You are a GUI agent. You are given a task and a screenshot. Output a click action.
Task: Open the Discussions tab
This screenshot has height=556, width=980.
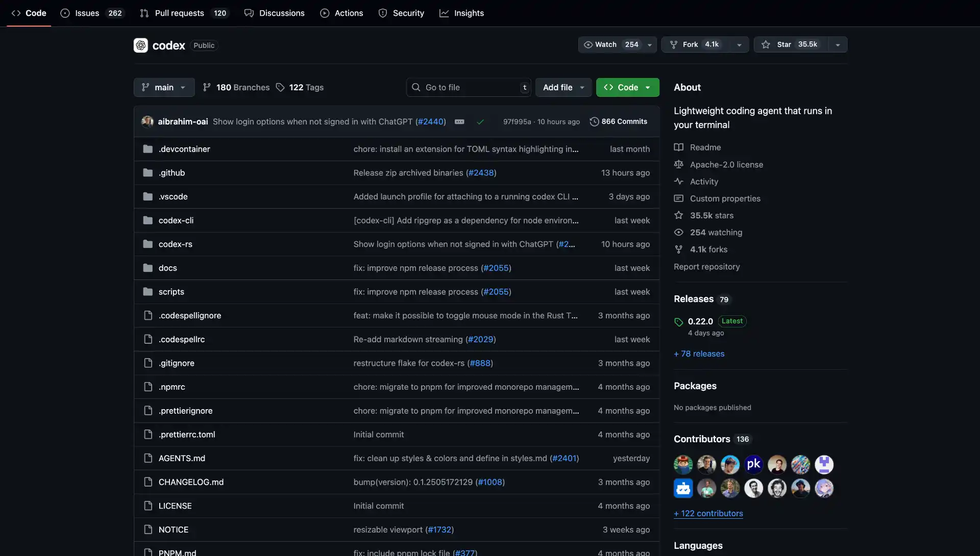(x=275, y=13)
